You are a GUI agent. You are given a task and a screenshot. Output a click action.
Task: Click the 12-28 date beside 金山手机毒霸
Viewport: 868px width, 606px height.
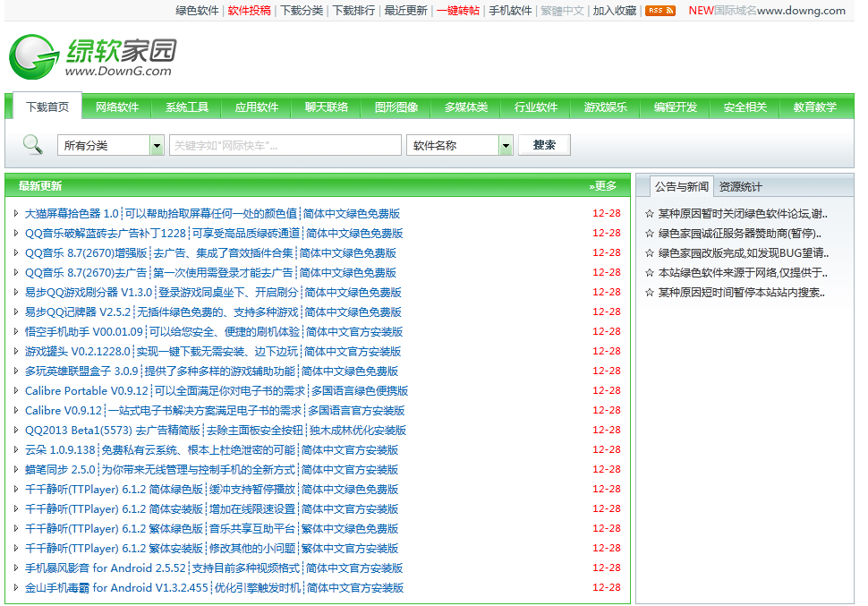(x=606, y=587)
